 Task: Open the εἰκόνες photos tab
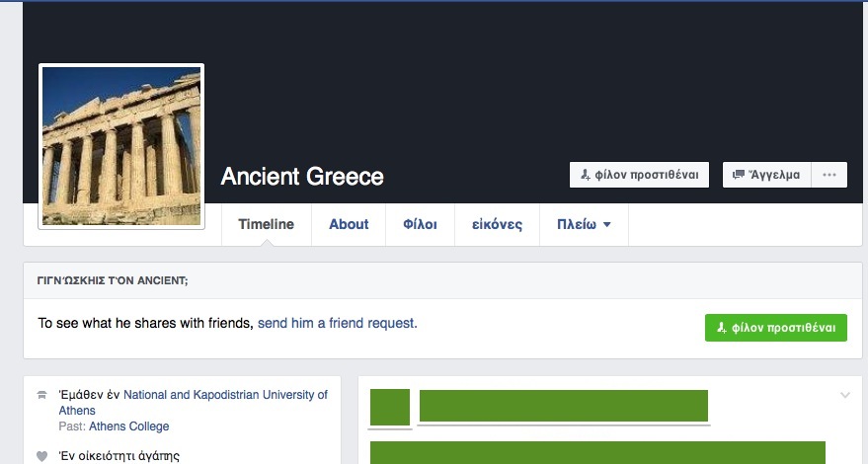[497, 224]
